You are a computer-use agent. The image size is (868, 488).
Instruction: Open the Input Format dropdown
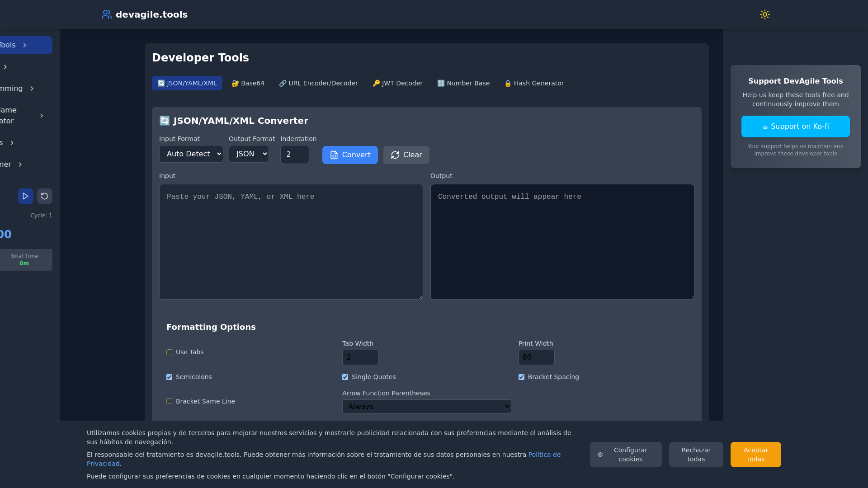(x=191, y=154)
